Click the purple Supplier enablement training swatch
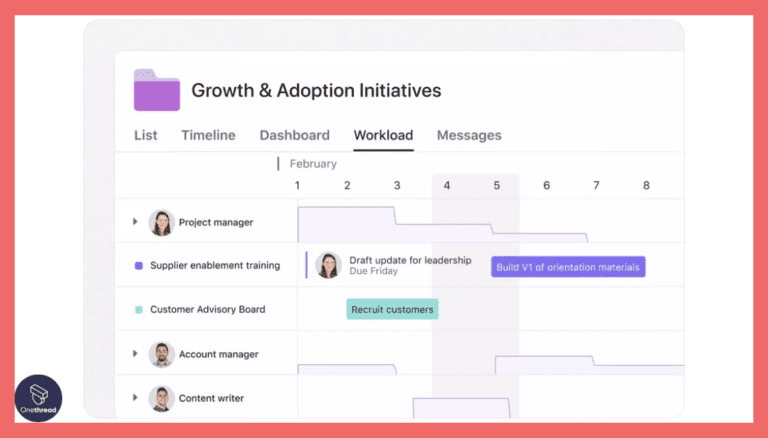Image resolution: width=768 pixels, height=438 pixels. (x=139, y=266)
